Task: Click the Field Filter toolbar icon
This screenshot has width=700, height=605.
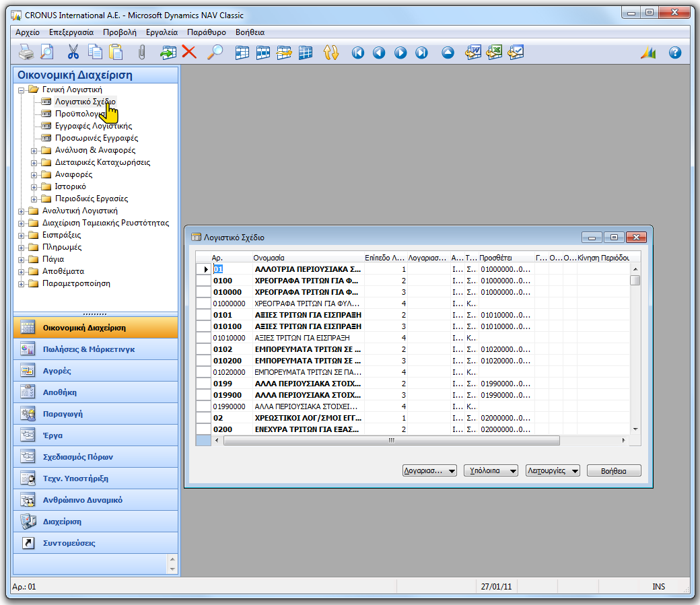Action: (x=242, y=52)
